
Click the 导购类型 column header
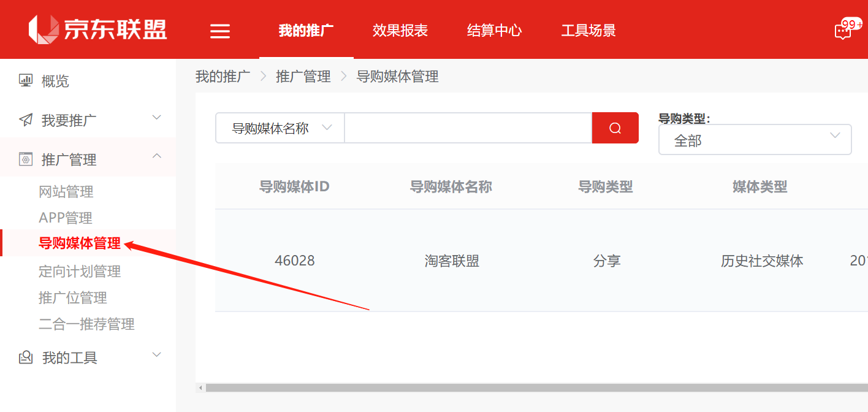[606, 186]
